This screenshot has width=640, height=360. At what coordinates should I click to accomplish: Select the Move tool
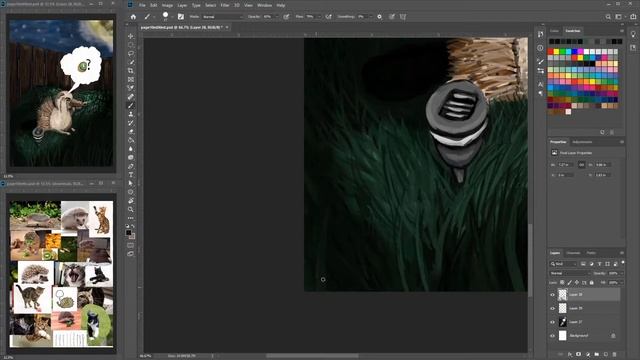[x=131, y=36]
